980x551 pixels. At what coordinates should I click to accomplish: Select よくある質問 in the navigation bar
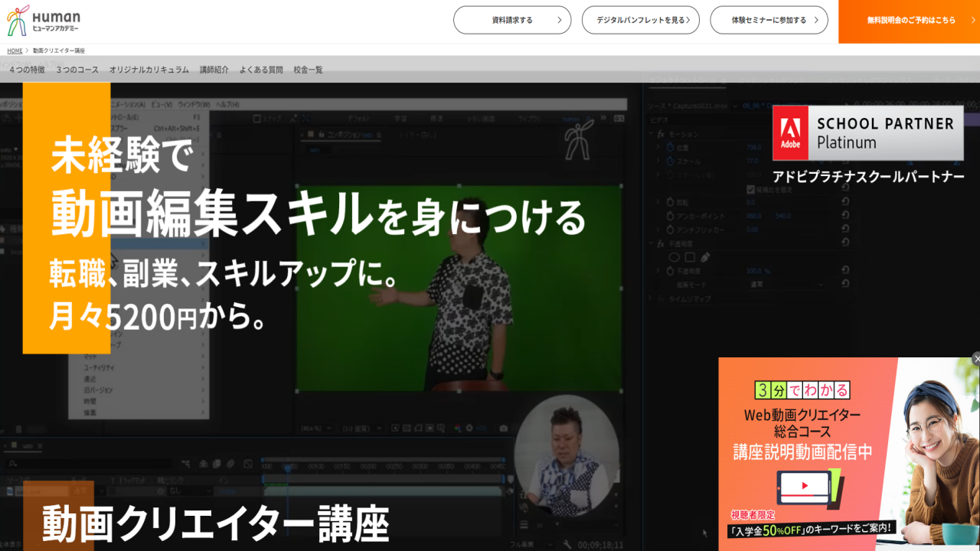pos(260,69)
